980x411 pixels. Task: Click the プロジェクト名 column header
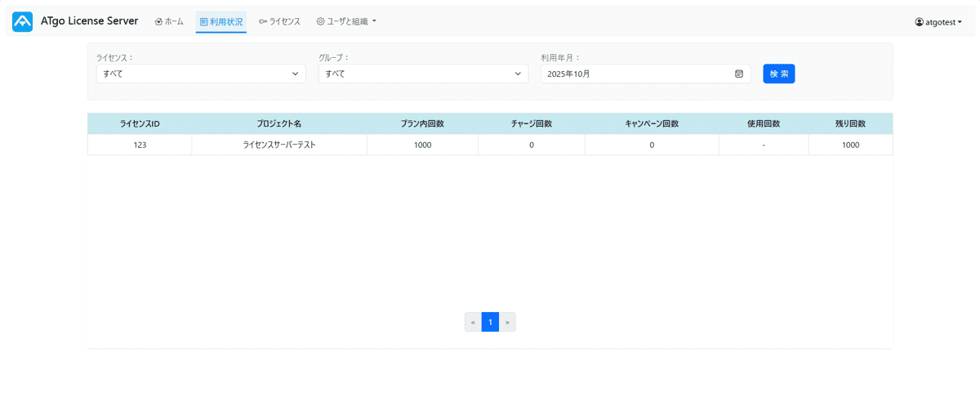pos(279,123)
